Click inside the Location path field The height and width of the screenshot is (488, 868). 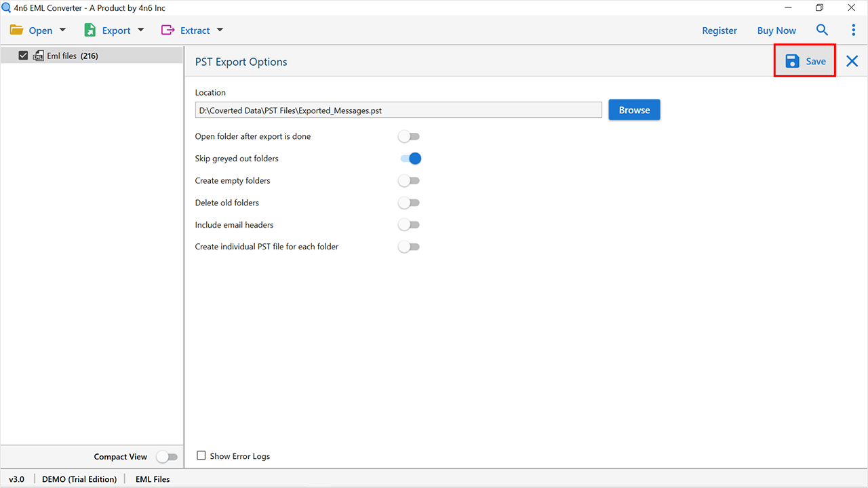click(x=398, y=109)
